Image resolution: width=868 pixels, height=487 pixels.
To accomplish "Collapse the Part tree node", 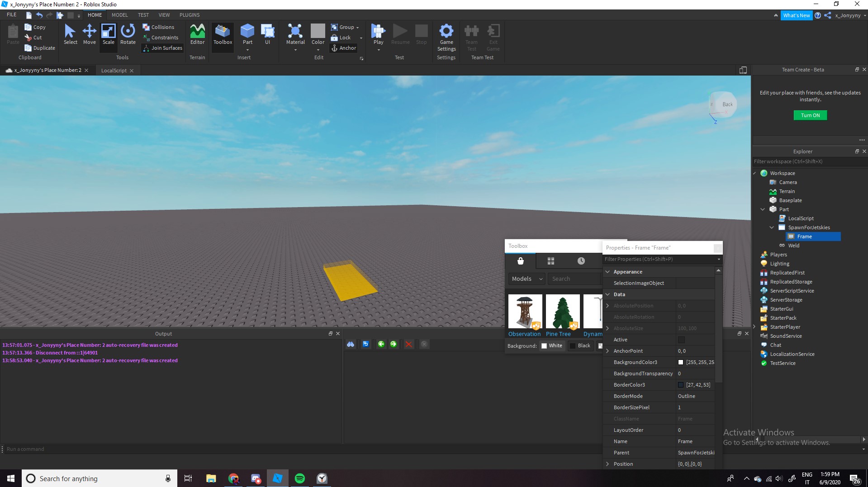I will [763, 209].
